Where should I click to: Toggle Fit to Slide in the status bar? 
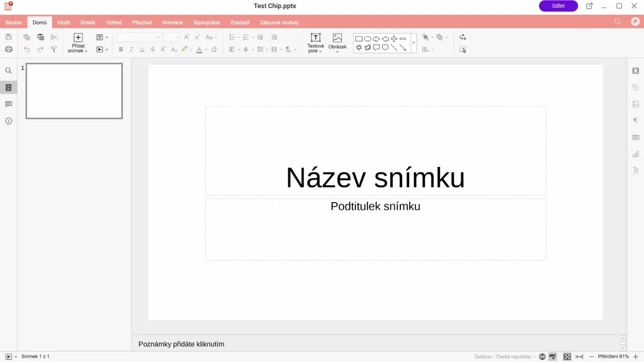pos(567,357)
